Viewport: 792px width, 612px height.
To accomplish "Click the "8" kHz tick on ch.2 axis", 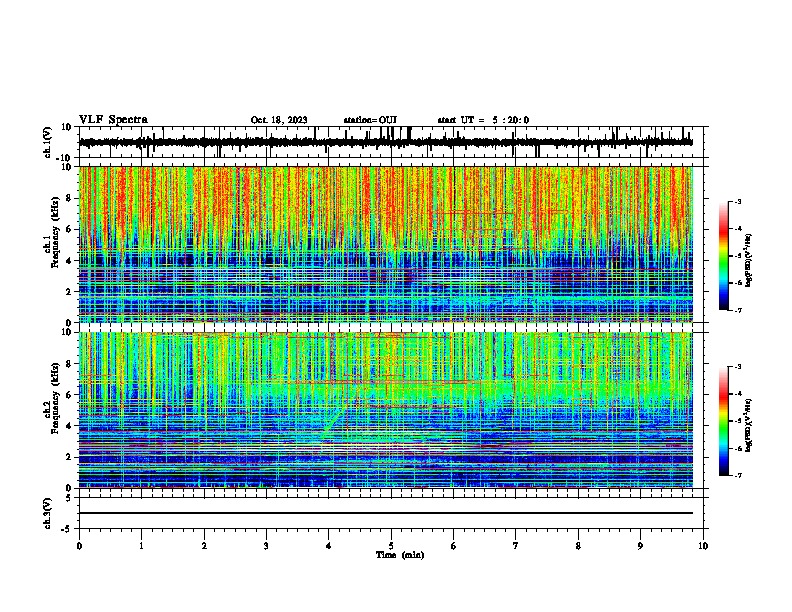I will (69, 364).
